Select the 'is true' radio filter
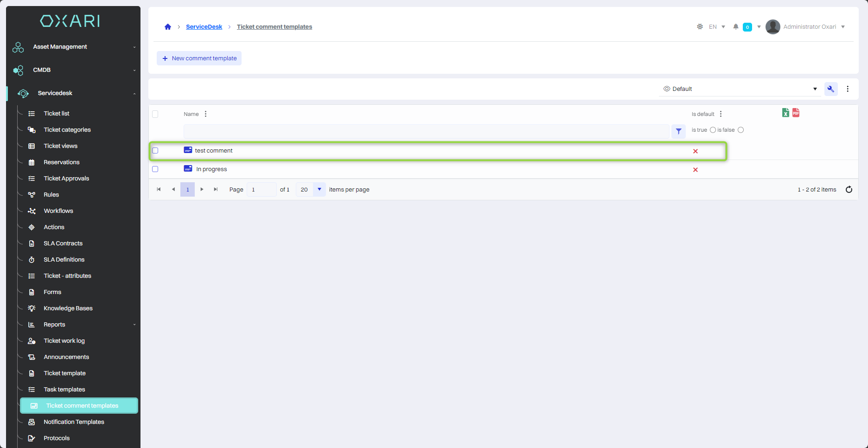This screenshot has width=868, height=448. point(713,130)
